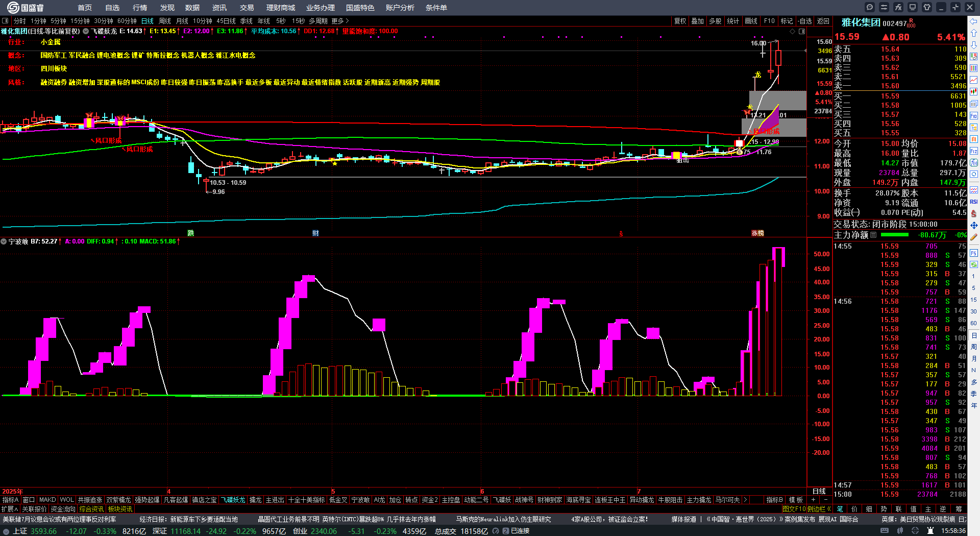Screen dimensions: 980x536
Task: Collapse the 侧边栏 sidebar
Action: 819,509
